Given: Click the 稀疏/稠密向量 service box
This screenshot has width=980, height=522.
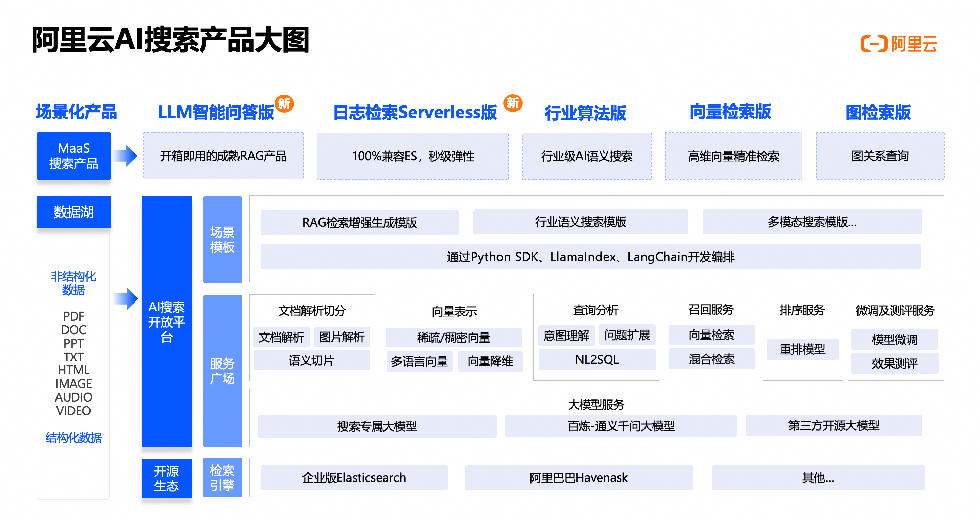Looking at the screenshot, I should (454, 338).
